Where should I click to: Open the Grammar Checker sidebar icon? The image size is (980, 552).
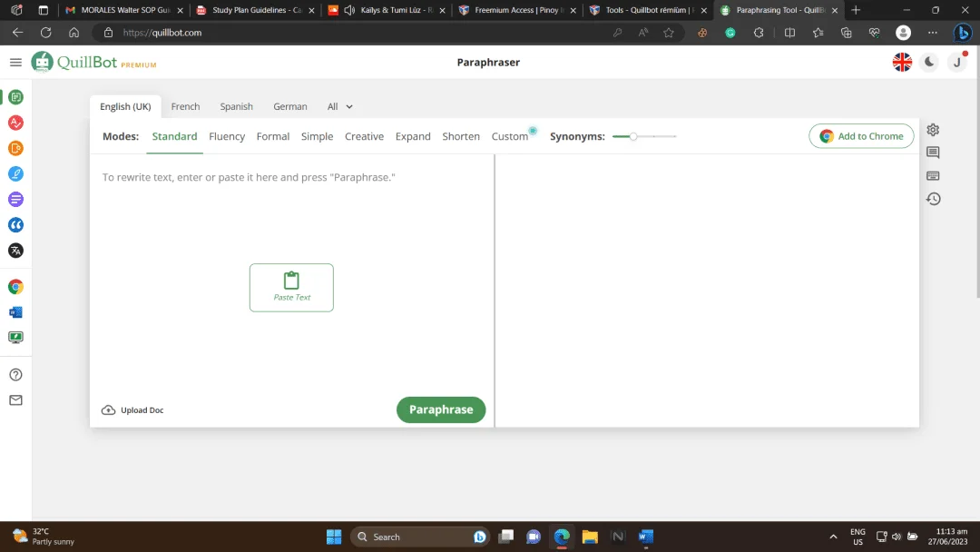point(15,123)
